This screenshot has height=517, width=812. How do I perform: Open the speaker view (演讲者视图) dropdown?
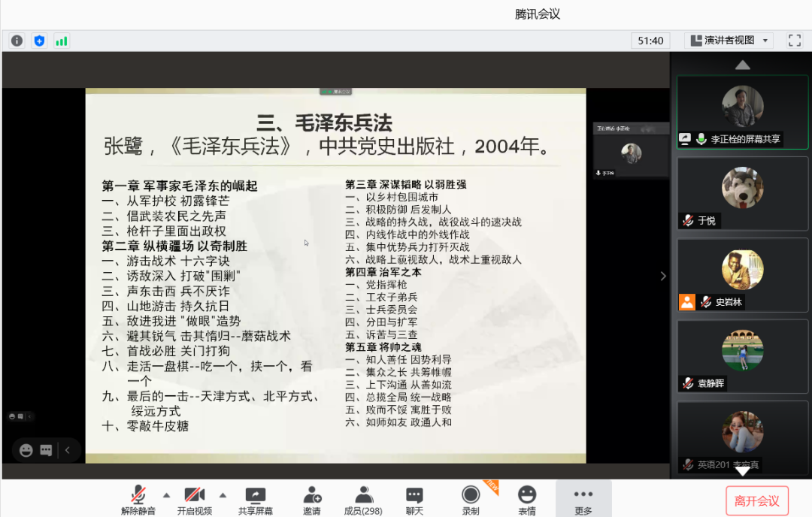(729, 41)
